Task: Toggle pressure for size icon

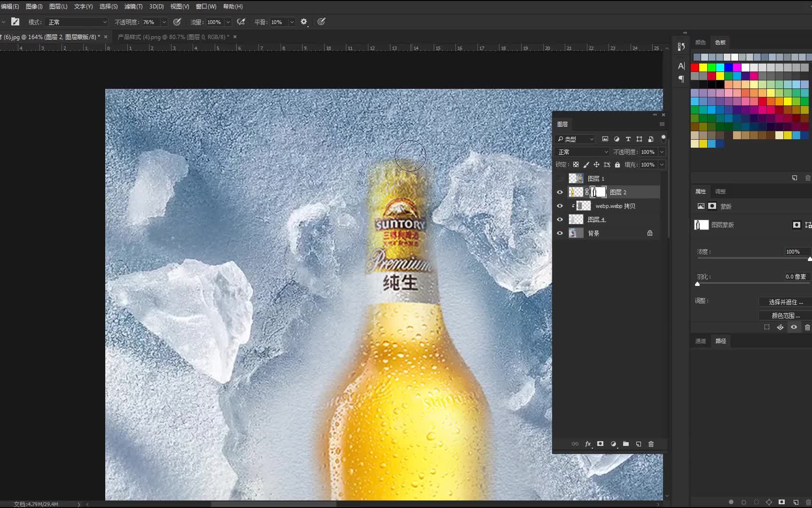Action: pos(321,22)
